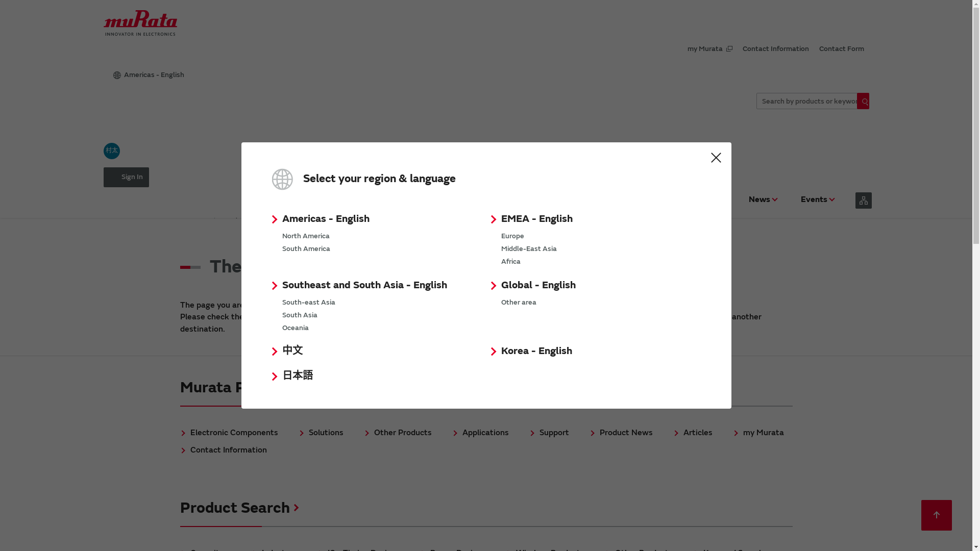Screen dimensions: 980x551
Task: Select Southeast and South Asia - English
Action: [x=364, y=286]
